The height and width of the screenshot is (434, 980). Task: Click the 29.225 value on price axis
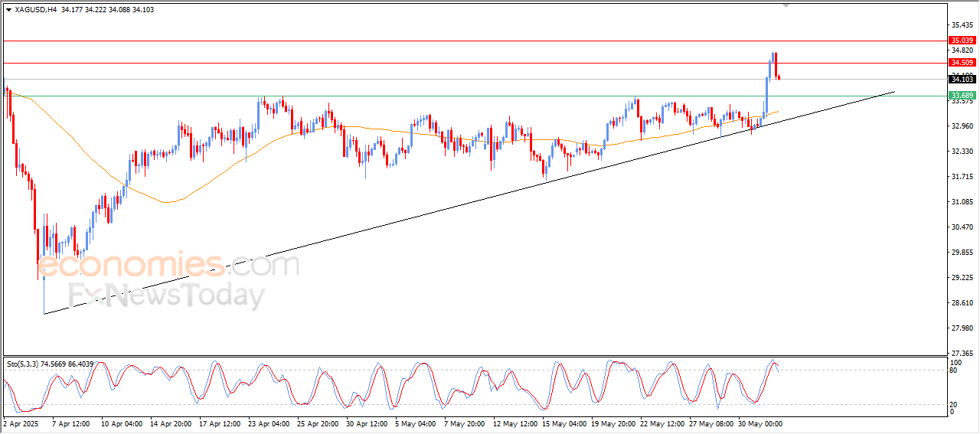(962, 277)
